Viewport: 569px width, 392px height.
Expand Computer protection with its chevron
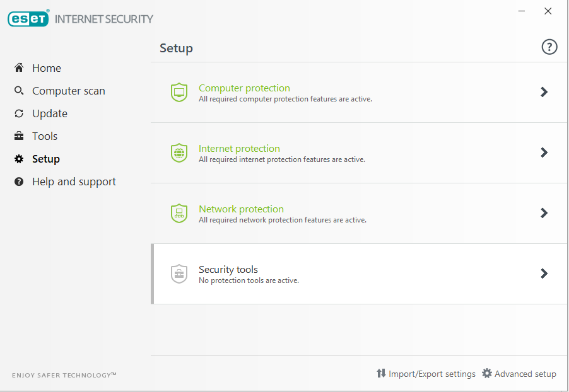(544, 93)
